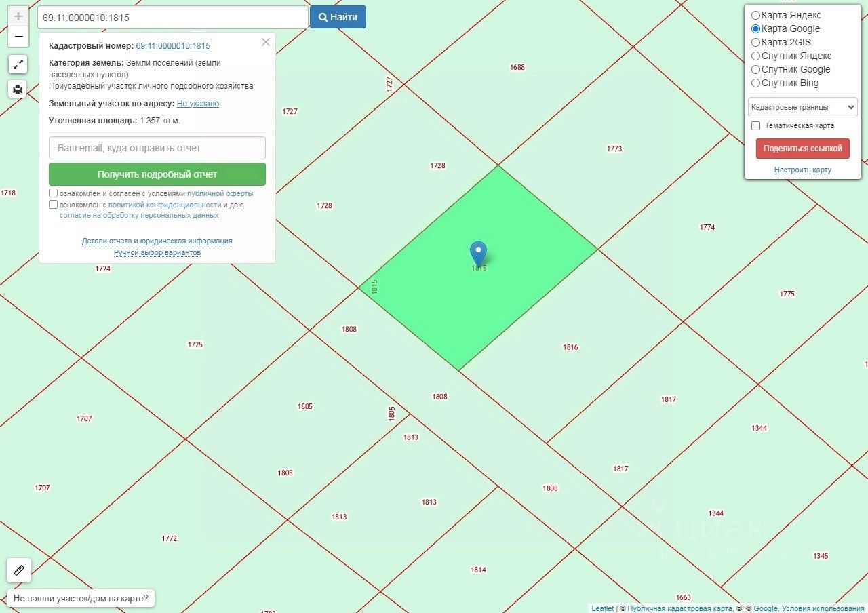
Task: Click the cadastral number search field
Action: tap(173, 18)
